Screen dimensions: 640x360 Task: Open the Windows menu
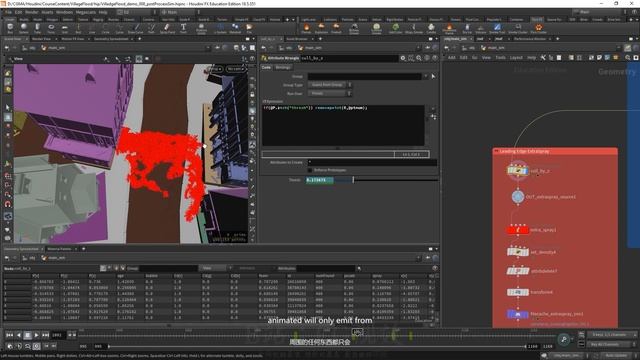tap(64, 12)
